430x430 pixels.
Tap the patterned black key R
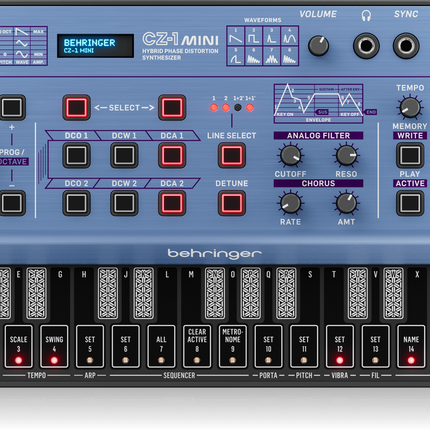286,292
